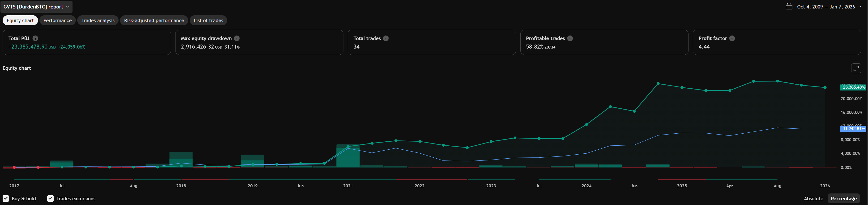Screen dimensions: 868x205
Task: Click the 2026 label on time axis
Action: 825,186
